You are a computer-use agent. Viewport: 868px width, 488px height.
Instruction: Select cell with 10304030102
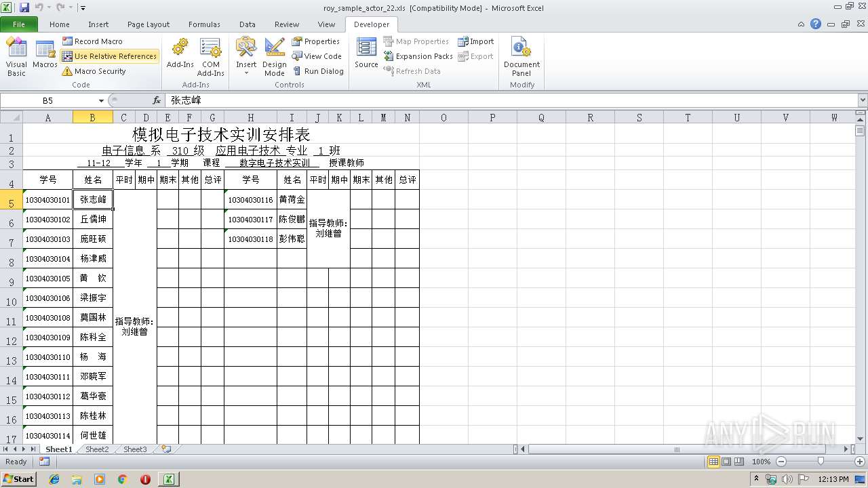tap(47, 220)
